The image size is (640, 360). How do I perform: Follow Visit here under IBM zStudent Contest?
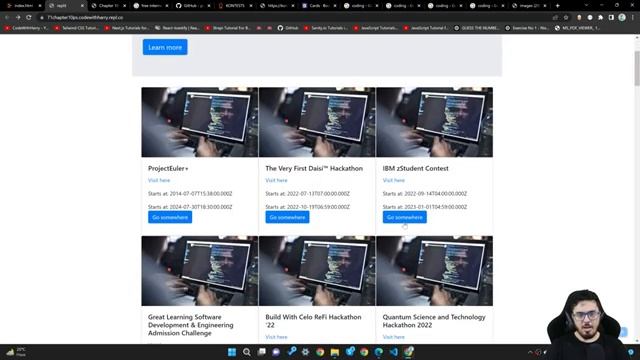pos(393,180)
